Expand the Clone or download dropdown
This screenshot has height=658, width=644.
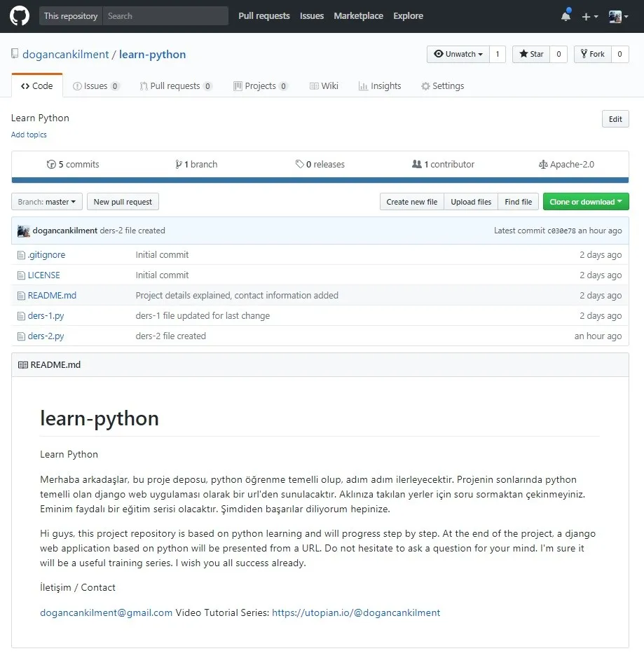tap(586, 202)
